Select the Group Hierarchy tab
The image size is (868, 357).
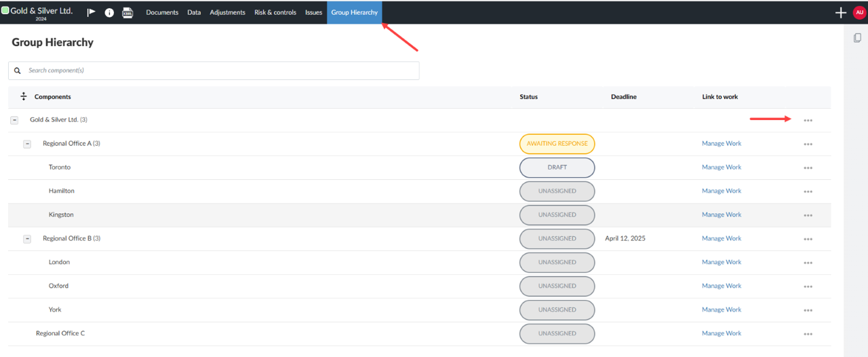[x=354, y=12]
